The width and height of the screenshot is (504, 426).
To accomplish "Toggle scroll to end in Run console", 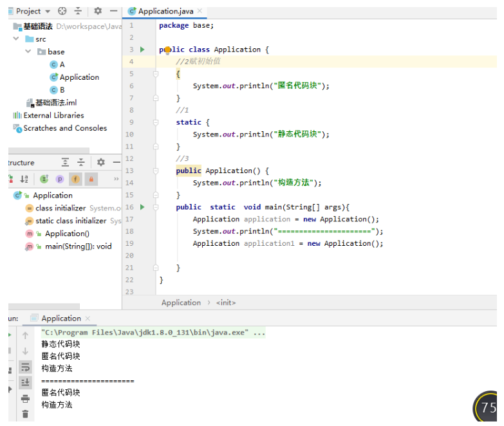I will coord(25,382).
